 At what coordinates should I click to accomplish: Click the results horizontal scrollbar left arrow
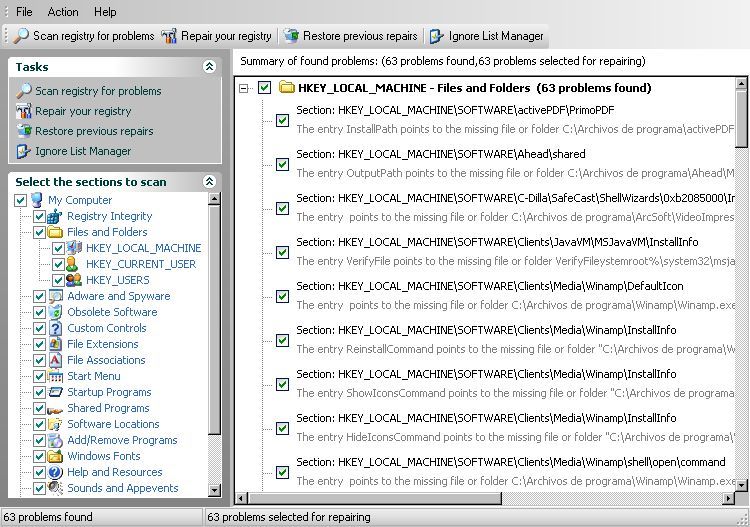pos(241,498)
